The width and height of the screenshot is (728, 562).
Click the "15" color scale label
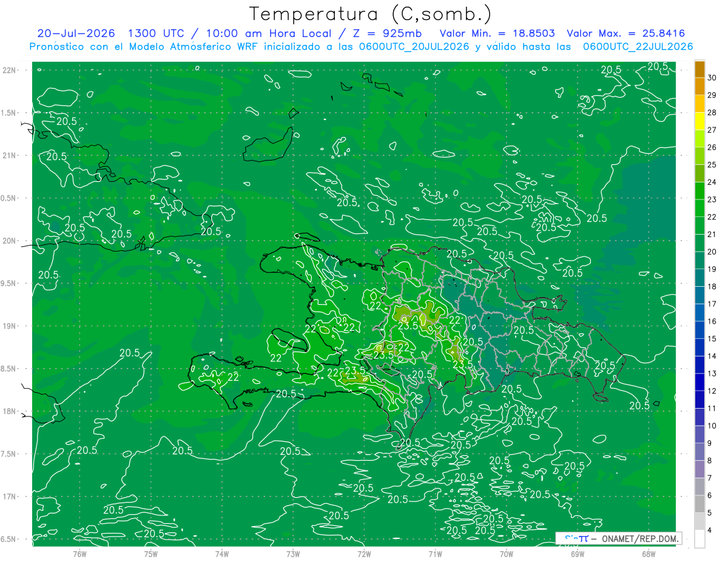[x=712, y=338]
